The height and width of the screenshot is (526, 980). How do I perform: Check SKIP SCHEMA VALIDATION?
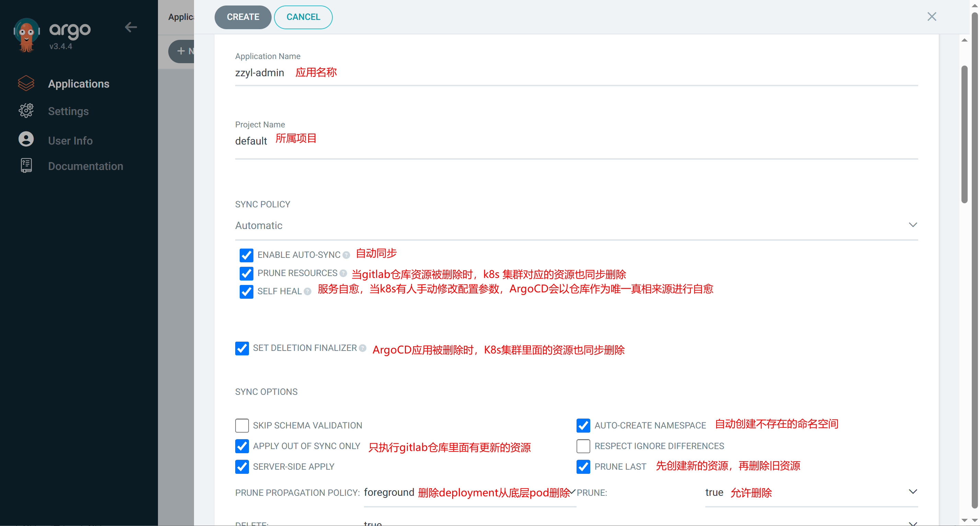click(242, 426)
